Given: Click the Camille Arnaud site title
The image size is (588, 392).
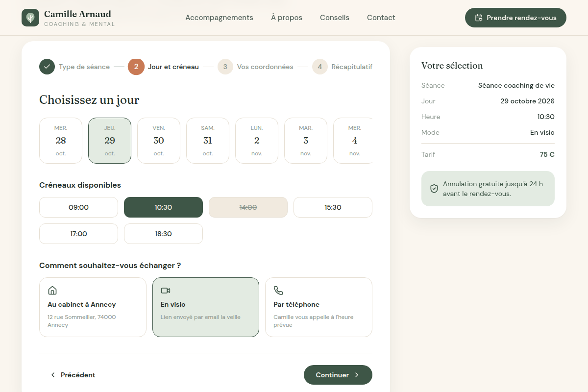Looking at the screenshot, I should tap(77, 14).
